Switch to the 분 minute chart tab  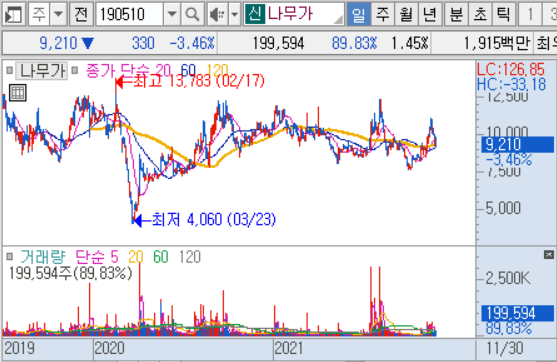[456, 14]
